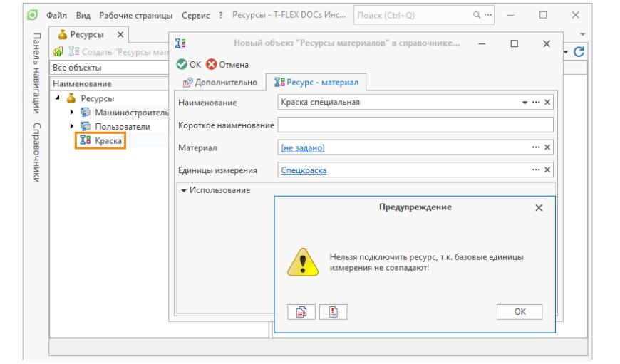Close the new object dialog window
The image size is (620, 364).
pos(547,43)
